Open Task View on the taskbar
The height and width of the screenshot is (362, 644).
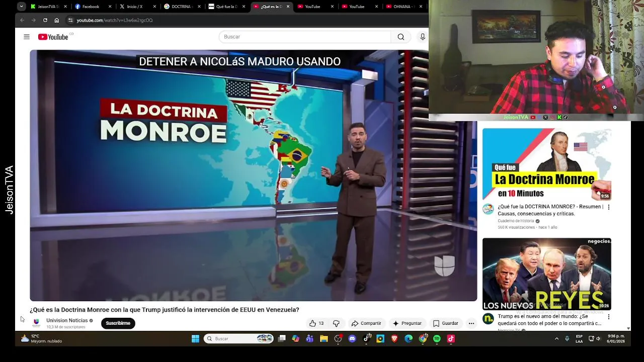point(282,339)
